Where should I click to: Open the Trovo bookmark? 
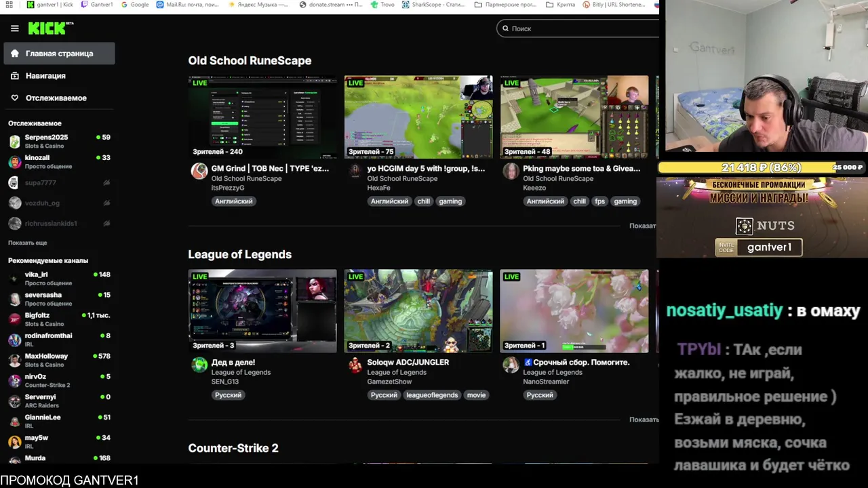click(382, 5)
